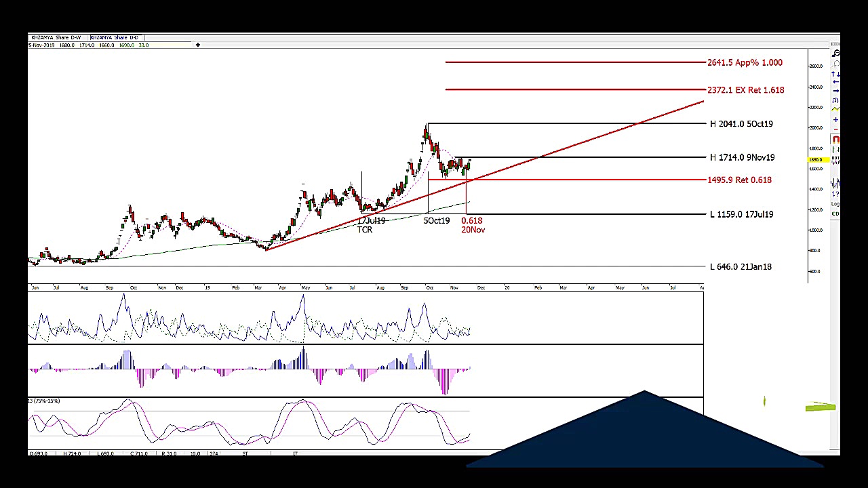Viewport: 868px width, 488px height.
Task: Click the 'H 2041.0 5Oct19' high label
Action: (741, 124)
